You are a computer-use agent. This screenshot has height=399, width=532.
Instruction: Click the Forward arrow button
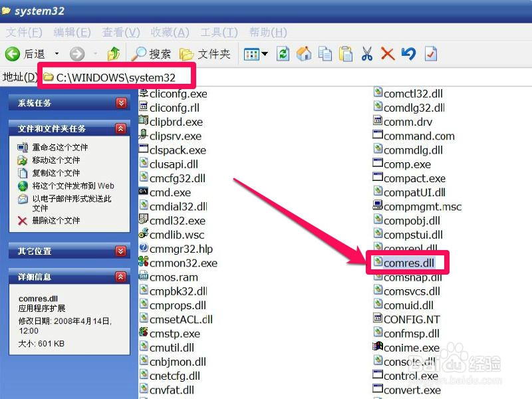[x=77, y=54]
